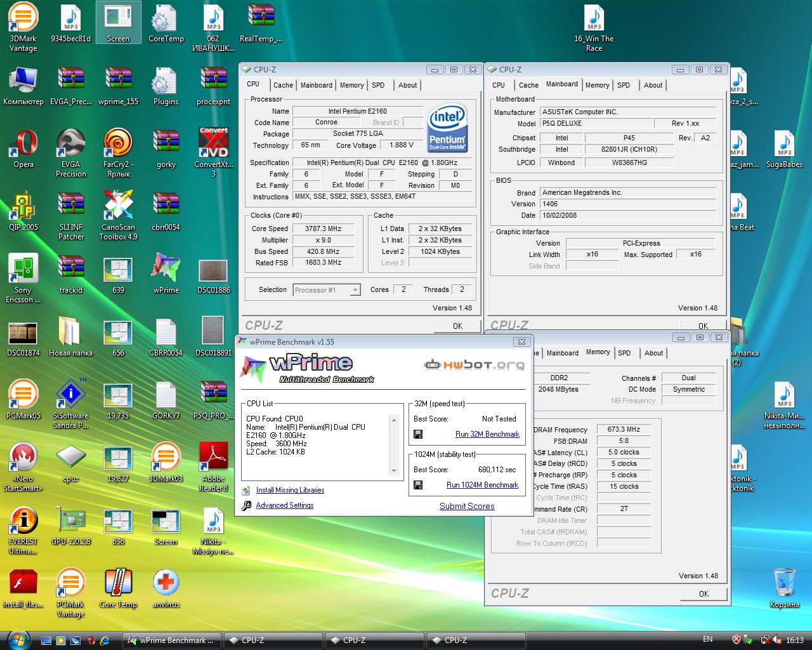The height and width of the screenshot is (650, 812).
Task: Open Sony Ericsson desktop icon
Action: click(x=23, y=279)
